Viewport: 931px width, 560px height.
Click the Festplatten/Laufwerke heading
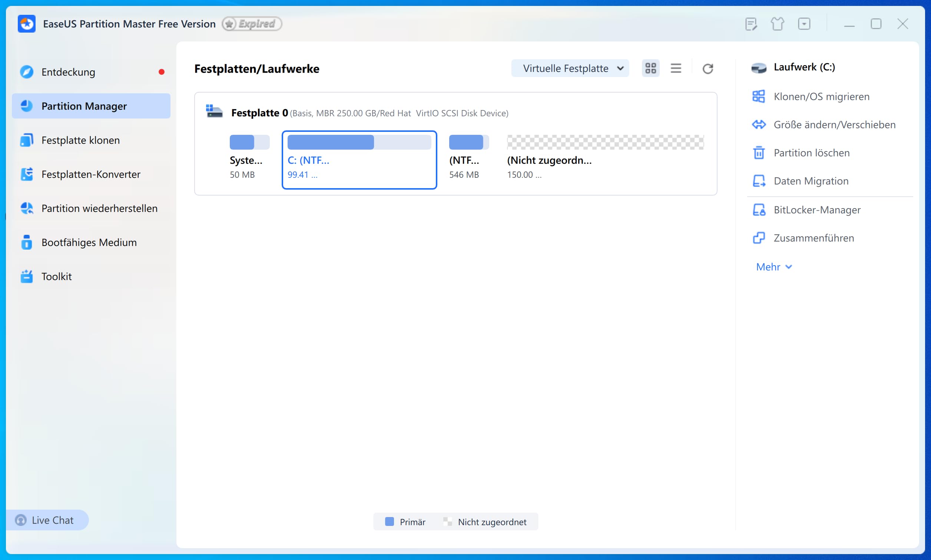pyautogui.click(x=257, y=69)
